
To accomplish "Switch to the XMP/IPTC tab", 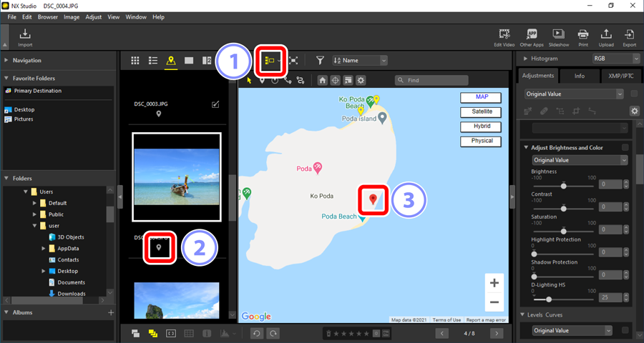I will click(620, 76).
